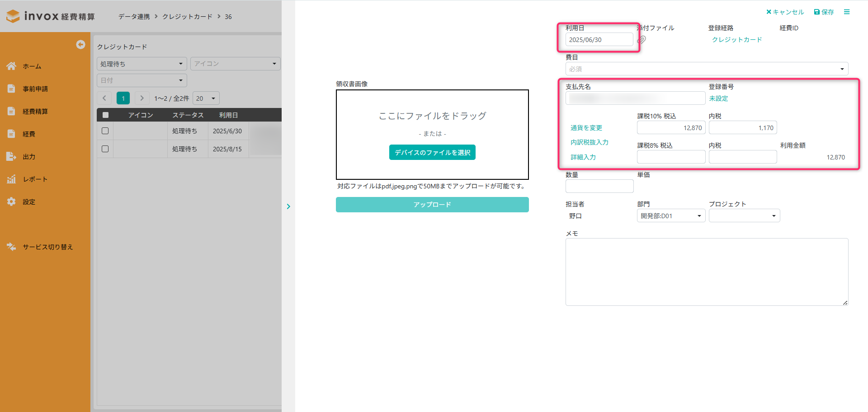The width and height of the screenshot is (868, 412).
Task: Open the 部門 dropdown showing 開発部:D01
Action: point(671,215)
